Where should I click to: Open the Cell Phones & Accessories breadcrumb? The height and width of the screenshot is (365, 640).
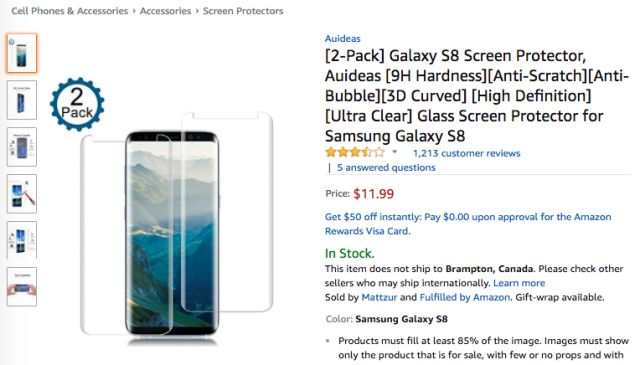coord(70,11)
